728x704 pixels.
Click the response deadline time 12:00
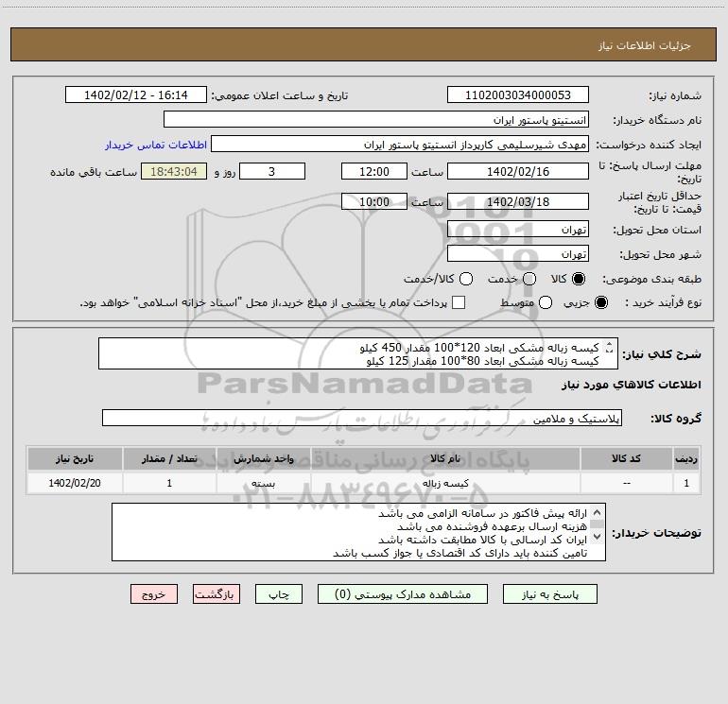tap(374, 171)
